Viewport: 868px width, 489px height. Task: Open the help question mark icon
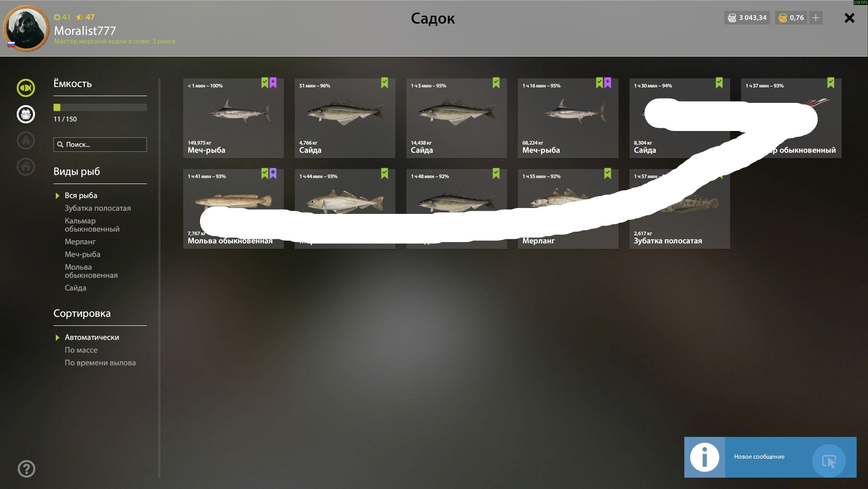[x=26, y=469]
